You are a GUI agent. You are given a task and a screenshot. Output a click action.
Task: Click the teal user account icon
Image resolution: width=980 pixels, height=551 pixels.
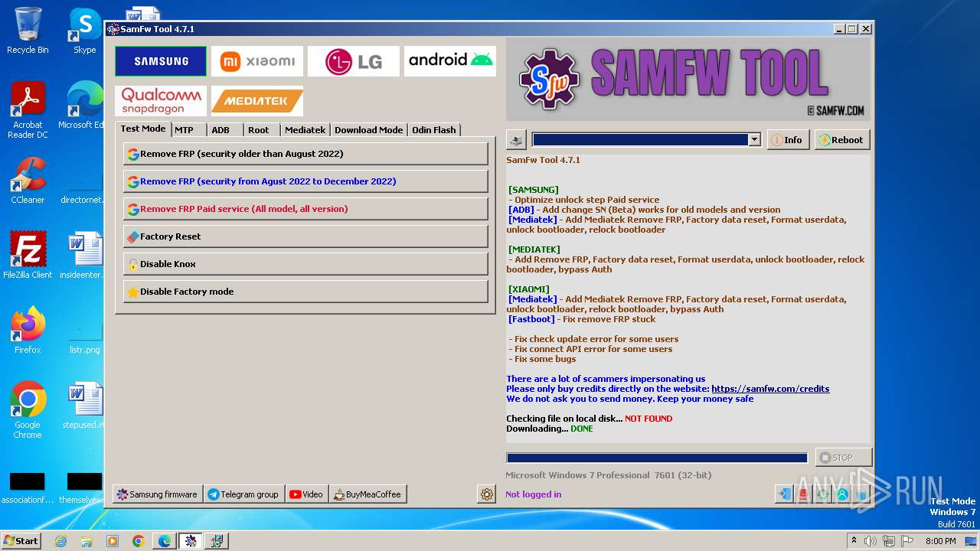click(x=842, y=494)
